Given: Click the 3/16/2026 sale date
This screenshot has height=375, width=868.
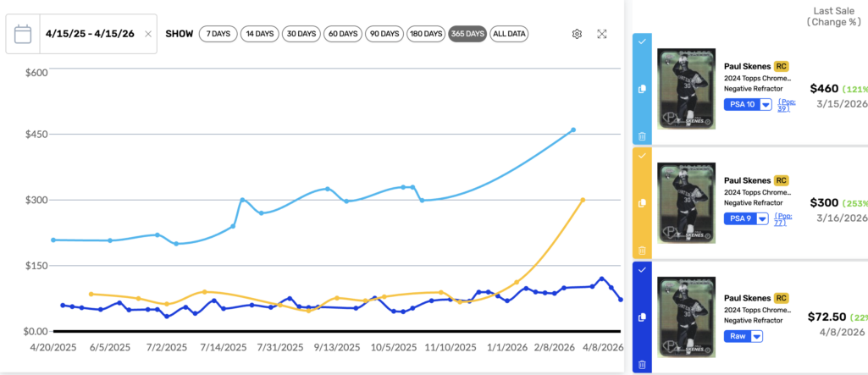Looking at the screenshot, I should click(843, 218).
